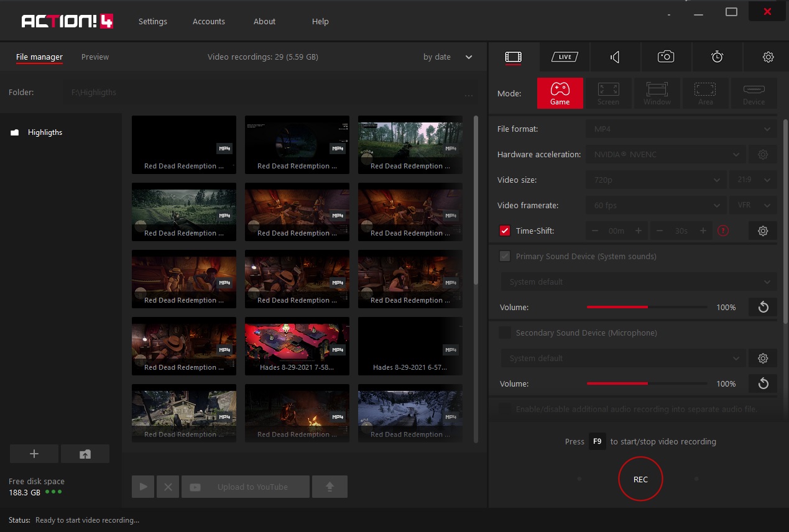This screenshot has height=532, width=789.
Task: Reset primary sound device volume
Action: [x=763, y=307]
